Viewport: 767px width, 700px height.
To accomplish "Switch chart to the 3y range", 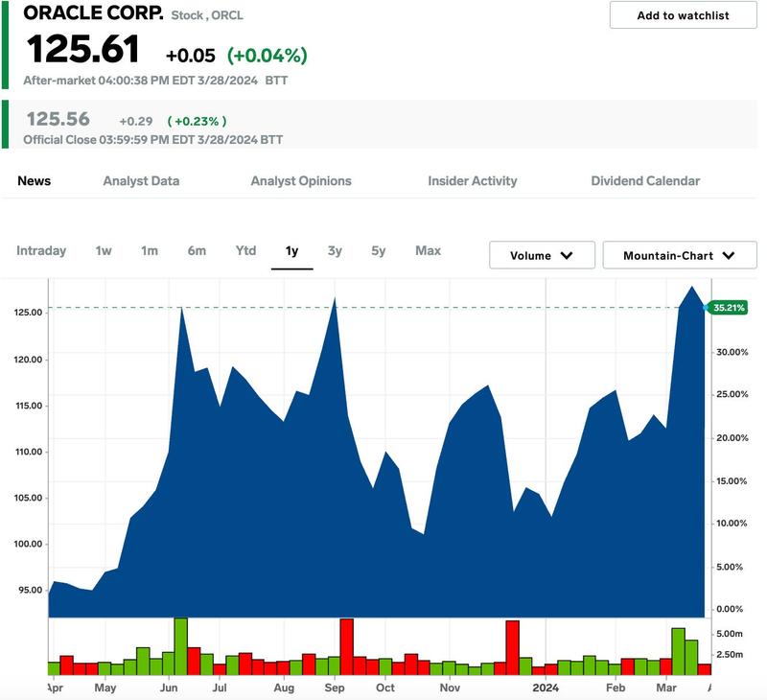I will tap(335, 250).
